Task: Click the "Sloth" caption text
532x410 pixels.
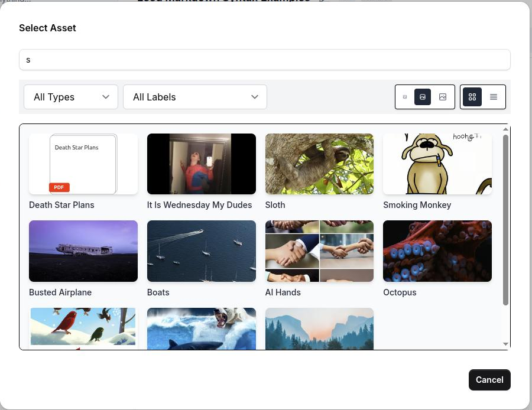Action: coord(275,205)
